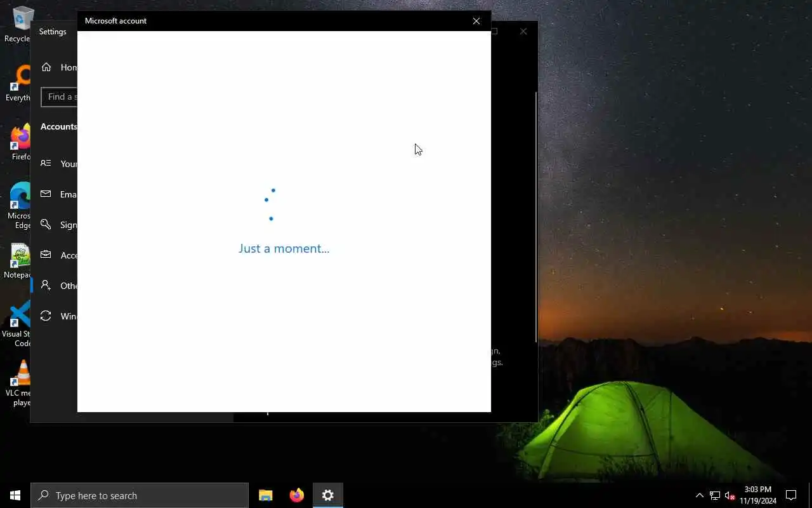Open Email & accounts envelope icon

[46, 194]
